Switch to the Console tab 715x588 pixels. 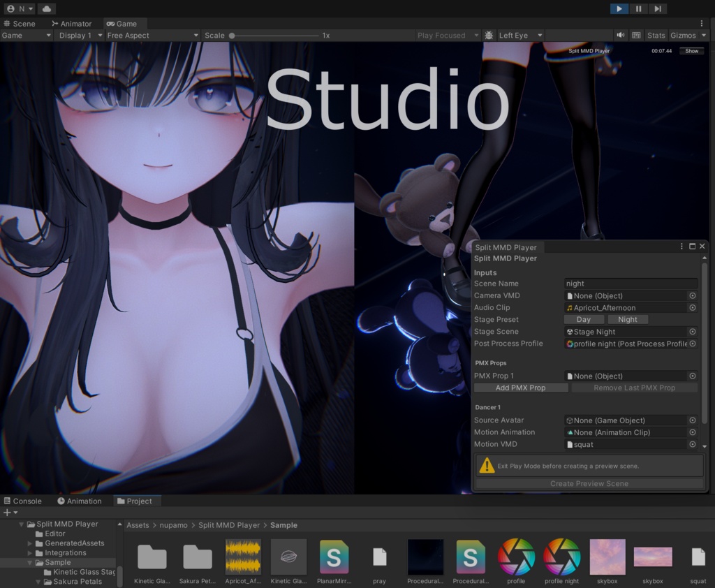pos(23,501)
